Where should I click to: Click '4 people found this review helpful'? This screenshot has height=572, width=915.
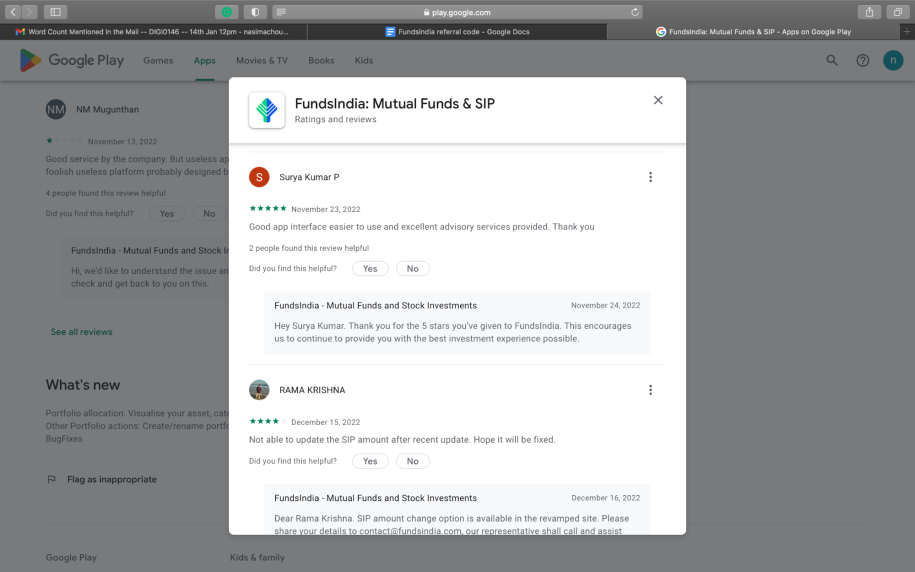tap(106, 193)
